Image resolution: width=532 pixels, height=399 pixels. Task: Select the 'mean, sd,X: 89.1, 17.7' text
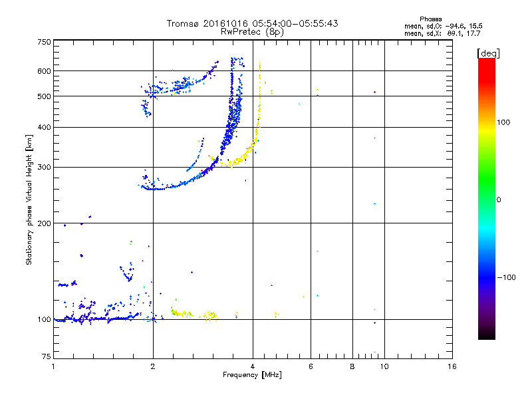click(442, 33)
